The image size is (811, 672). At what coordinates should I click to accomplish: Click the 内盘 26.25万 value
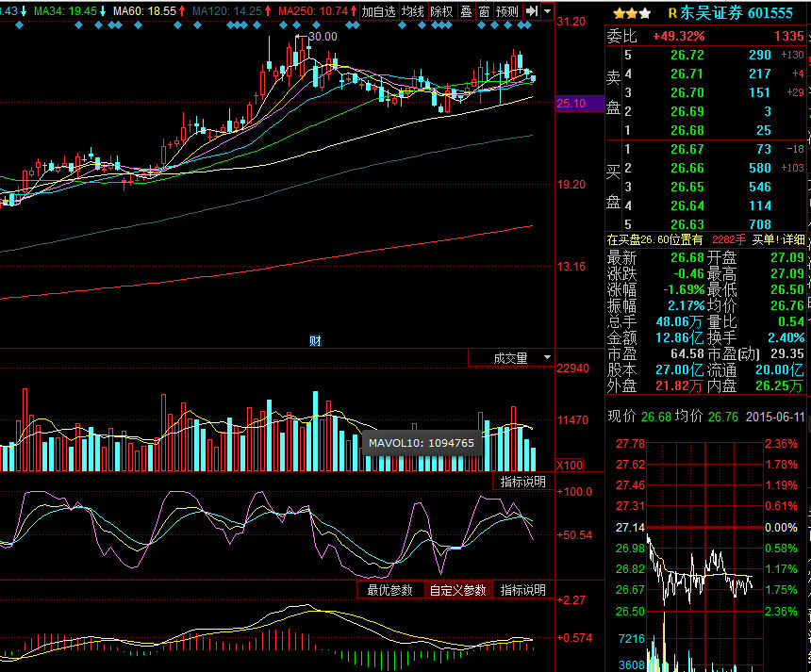point(780,385)
